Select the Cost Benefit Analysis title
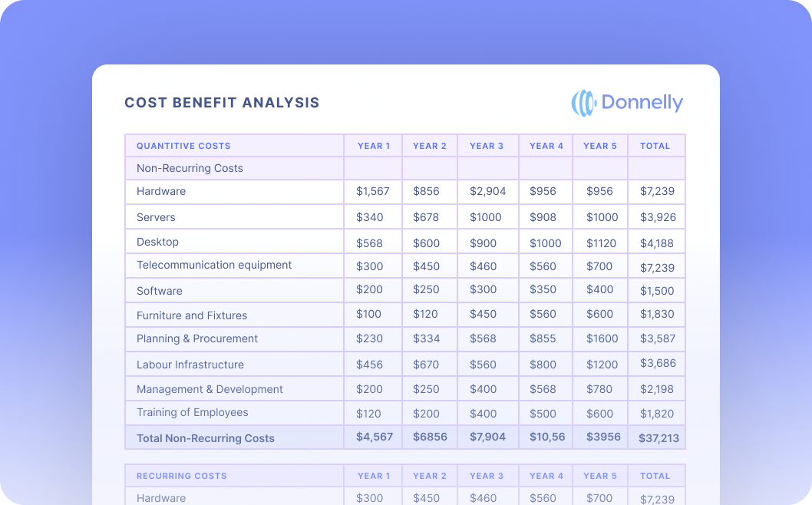 click(x=222, y=103)
